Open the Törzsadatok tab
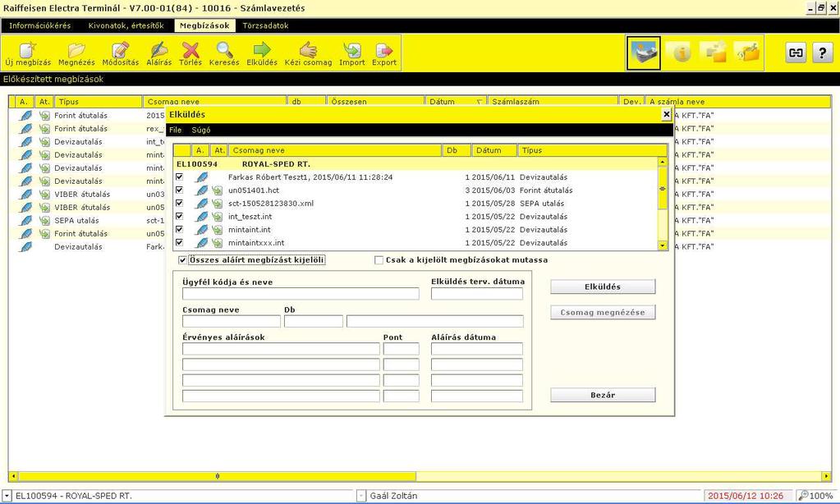840x504 pixels. coord(265,25)
